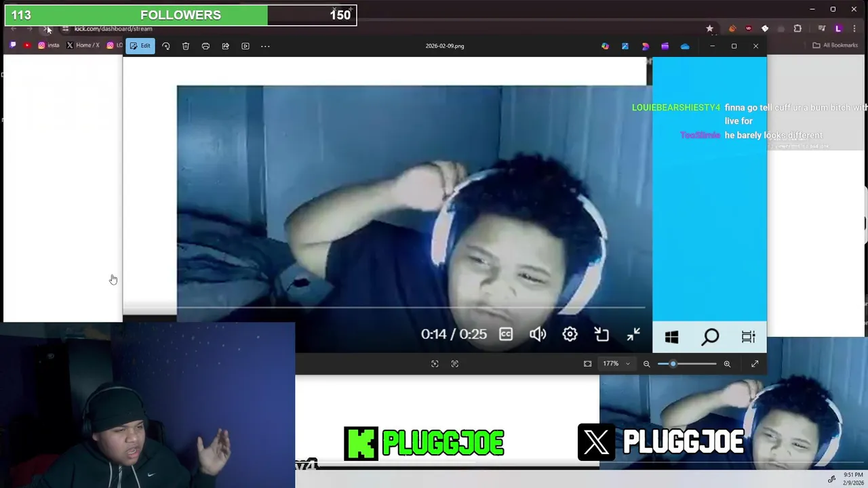Delete the photo using the trash icon

(186, 46)
